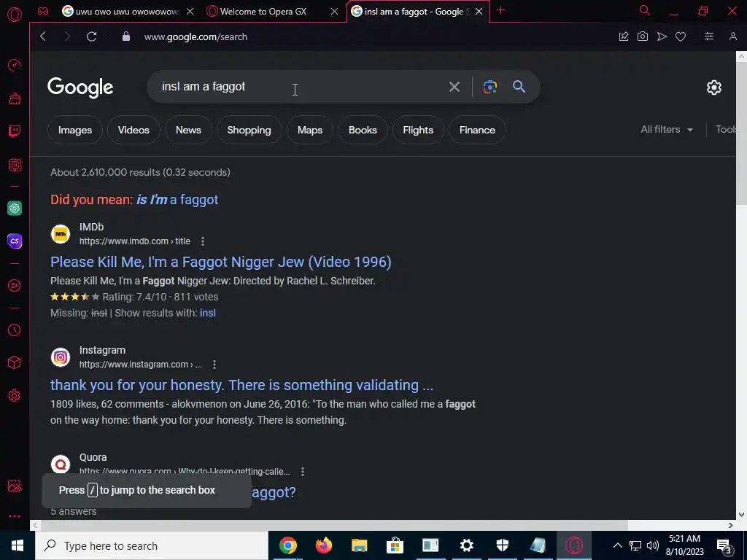
Task: Switch to Welcome to Opera GX tab
Action: coord(263,12)
